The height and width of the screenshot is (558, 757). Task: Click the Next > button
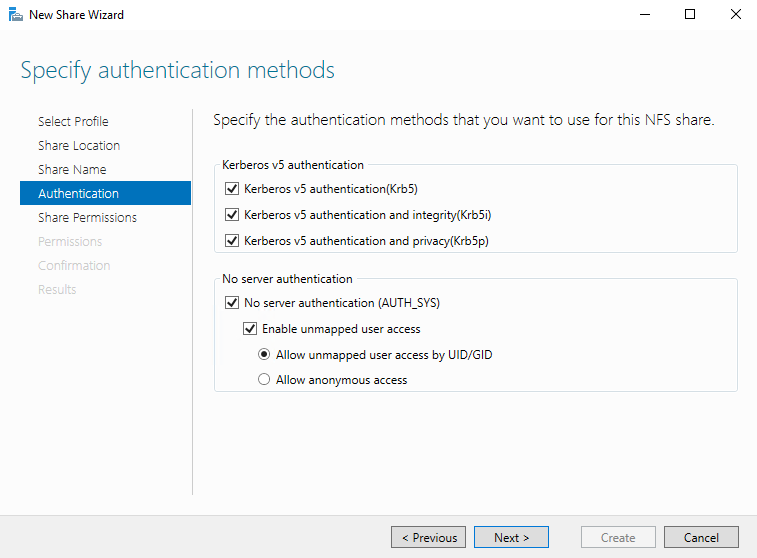pyautogui.click(x=511, y=537)
